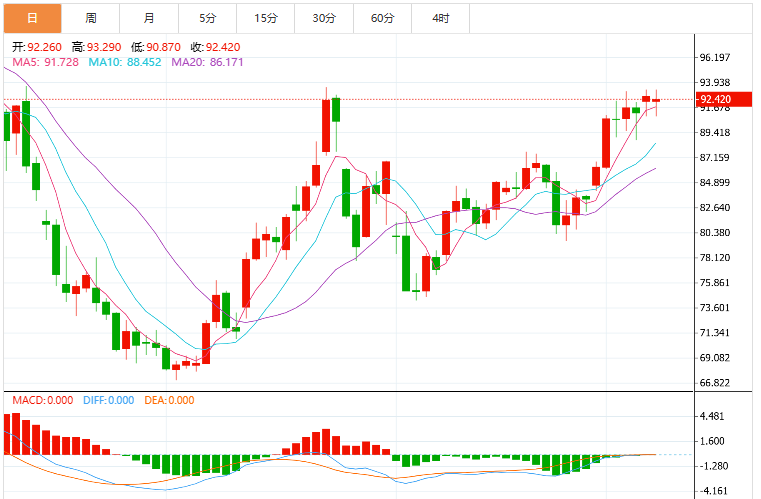
Task: Click the DEA: 0.000 indicator label
Action: pos(169,400)
